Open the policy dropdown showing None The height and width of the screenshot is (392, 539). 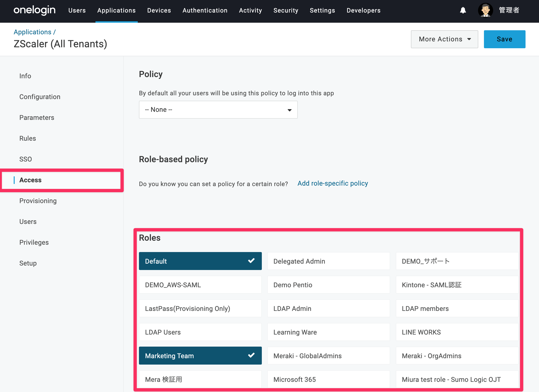(218, 110)
